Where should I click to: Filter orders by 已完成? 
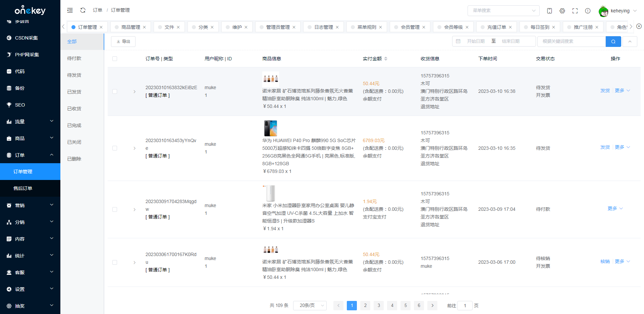click(74, 125)
